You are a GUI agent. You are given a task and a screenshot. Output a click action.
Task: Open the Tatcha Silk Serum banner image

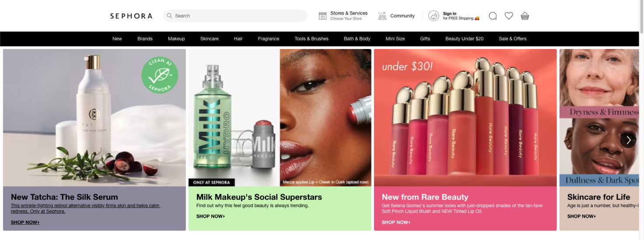coord(94,118)
